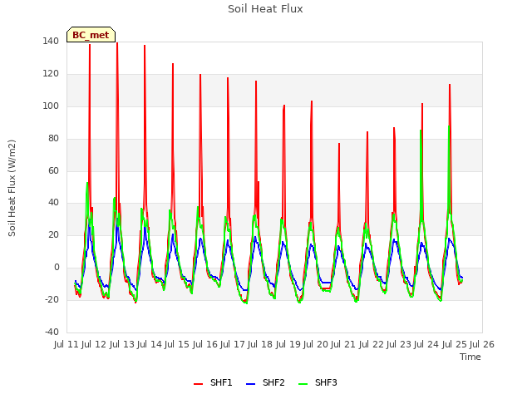Click the BC_met annotation label
This screenshot has width=532, height=399.
91,35
